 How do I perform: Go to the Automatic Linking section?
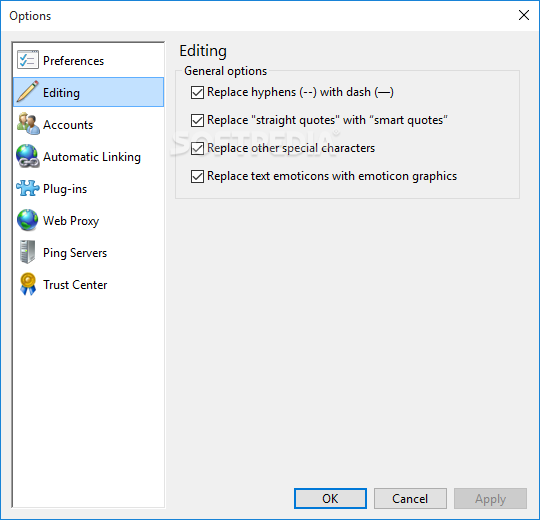(x=89, y=157)
